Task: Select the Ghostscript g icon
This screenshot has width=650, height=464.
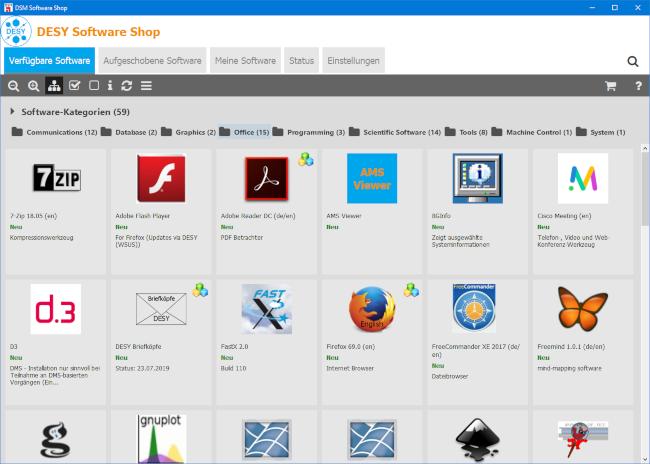Action: [x=56, y=440]
